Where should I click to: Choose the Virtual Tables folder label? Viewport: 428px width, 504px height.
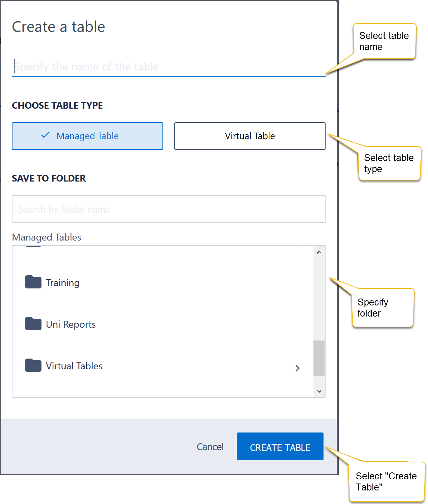coord(74,366)
